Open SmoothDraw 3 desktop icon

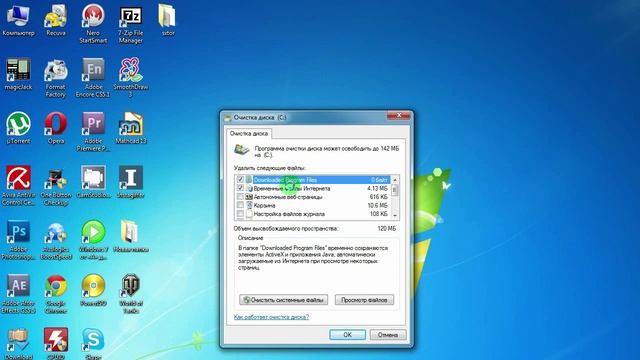131,78
